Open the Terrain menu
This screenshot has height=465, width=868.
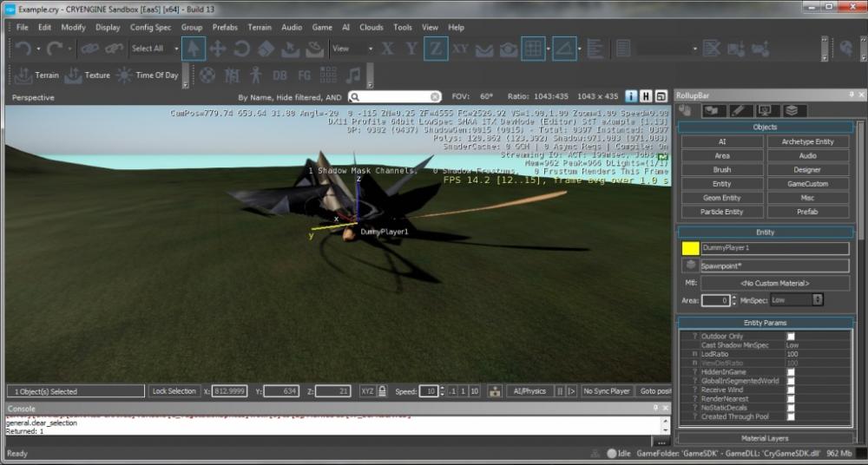(259, 27)
